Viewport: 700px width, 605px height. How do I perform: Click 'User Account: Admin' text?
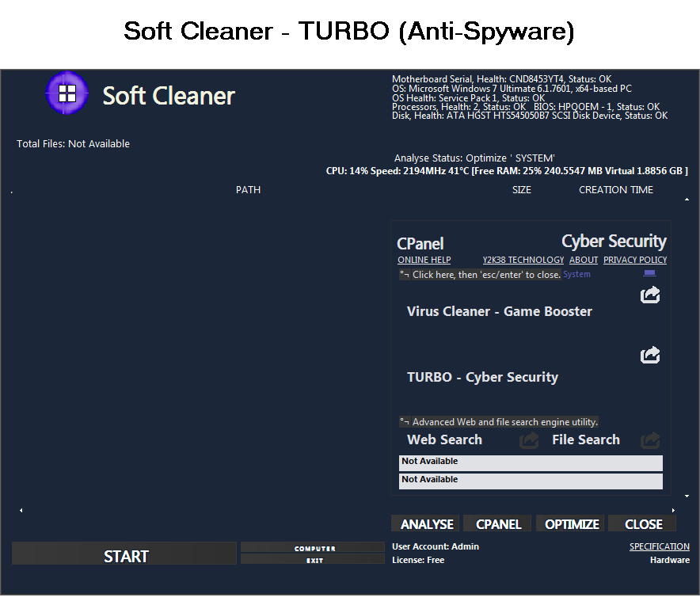pos(436,546)
